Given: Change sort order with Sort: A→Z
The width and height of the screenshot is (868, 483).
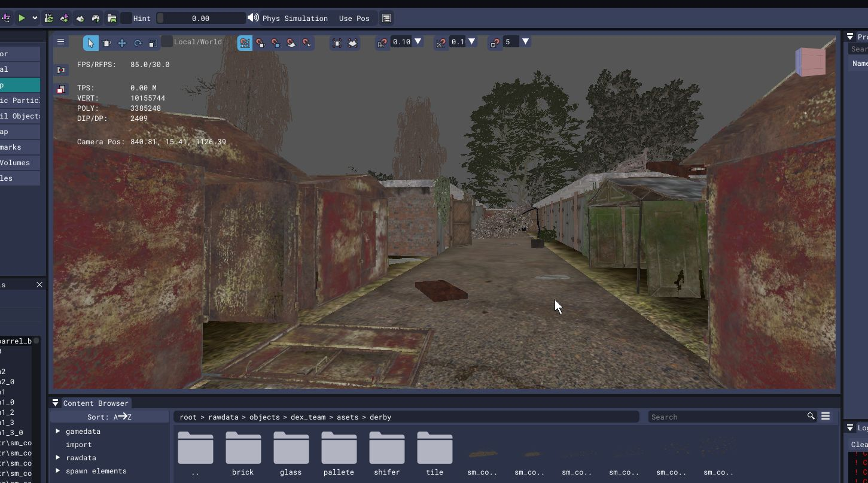Looking at the screenshot, I should (109, 417).
